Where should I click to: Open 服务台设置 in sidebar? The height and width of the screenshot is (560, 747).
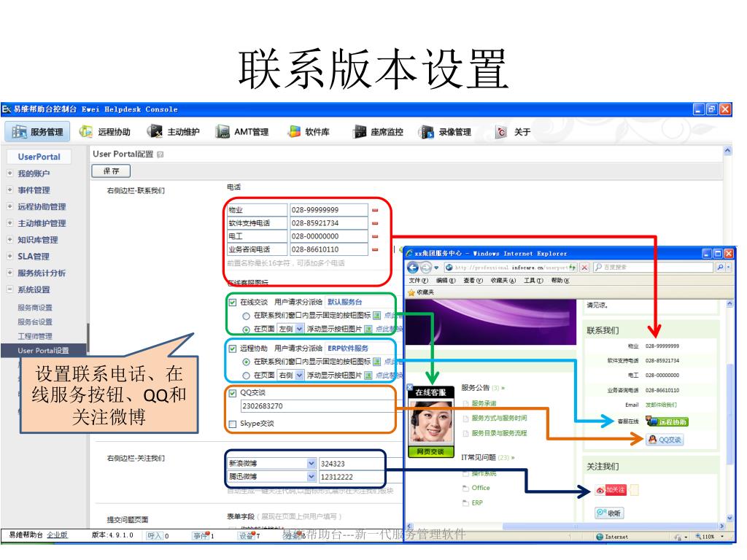(x=35, y=322)
